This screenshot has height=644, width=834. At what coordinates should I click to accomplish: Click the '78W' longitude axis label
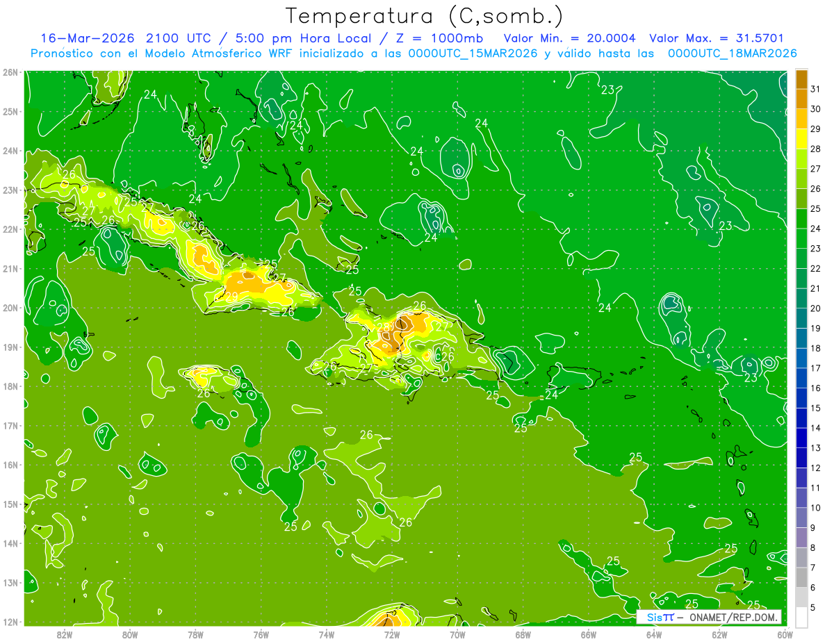195,634
